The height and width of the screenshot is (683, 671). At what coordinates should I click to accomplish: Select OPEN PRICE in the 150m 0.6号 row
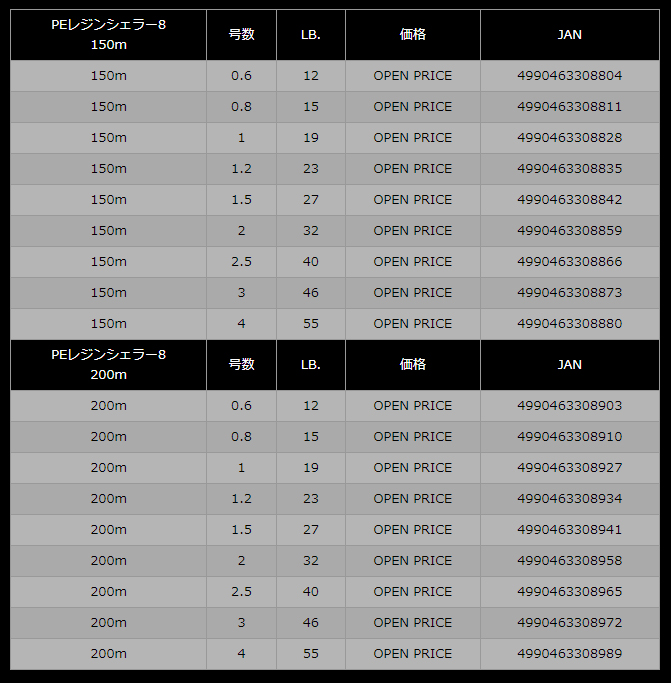(x=413, y=76)
